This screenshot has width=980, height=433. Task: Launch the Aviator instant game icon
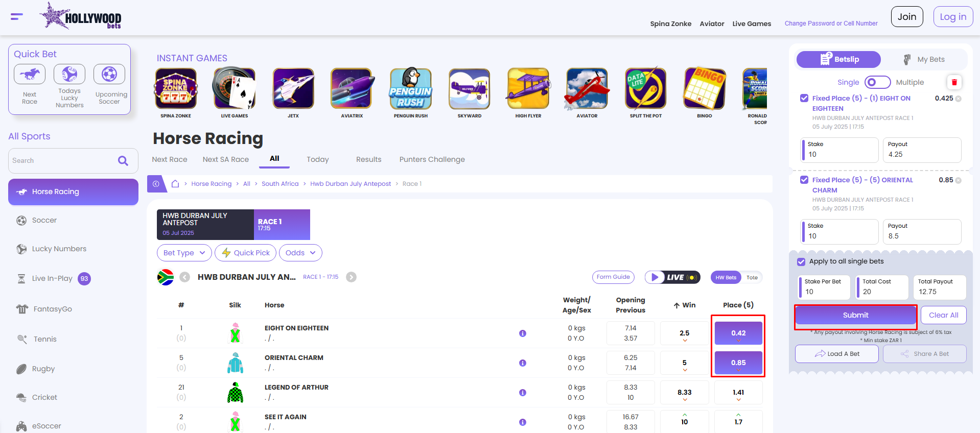coord(587,89)
